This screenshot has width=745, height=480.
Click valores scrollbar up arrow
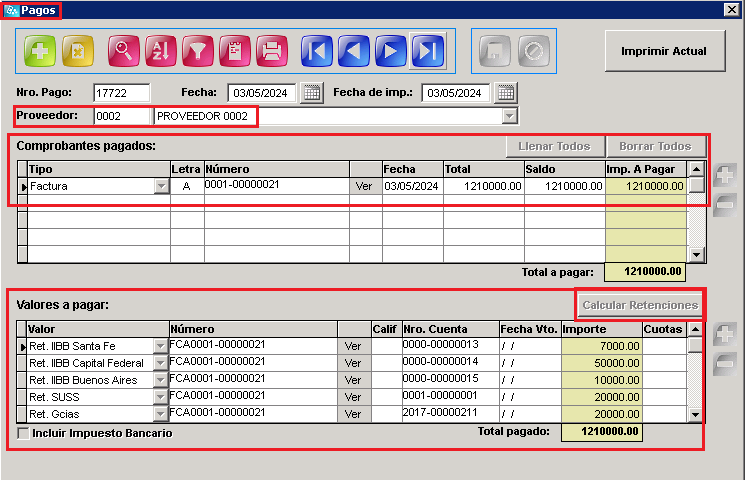(696, 329)
